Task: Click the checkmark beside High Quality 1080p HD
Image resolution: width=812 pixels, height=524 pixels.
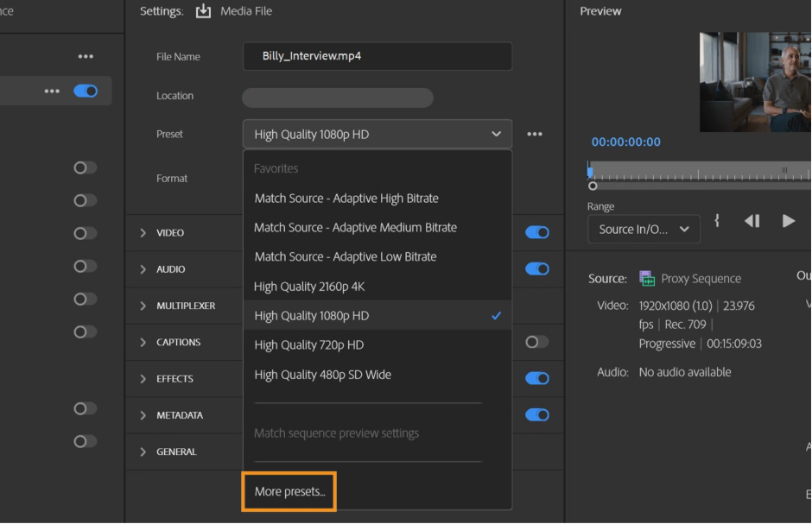Action: click(x=496, y=315)
